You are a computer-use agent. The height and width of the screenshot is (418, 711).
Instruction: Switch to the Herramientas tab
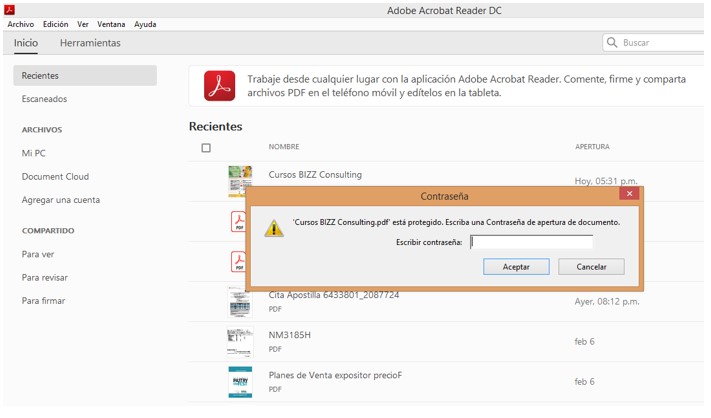90,43
